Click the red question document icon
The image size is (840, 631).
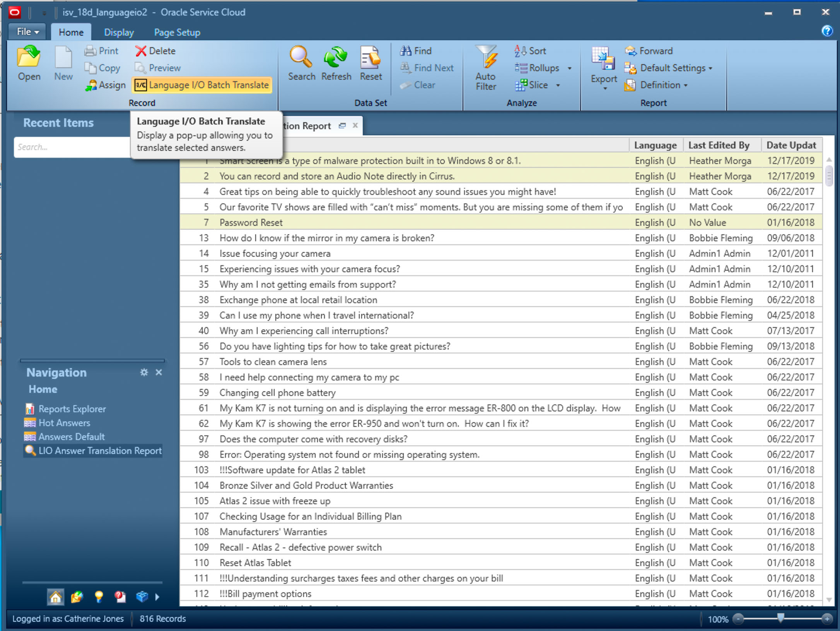tap(120, 597)
